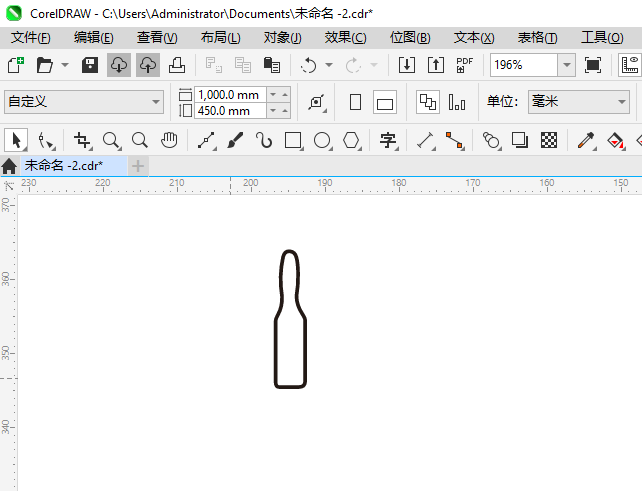This screenshot has height=491, width=642.
Task: Select the Shape edit tool
Action: (x=46, y=140)
